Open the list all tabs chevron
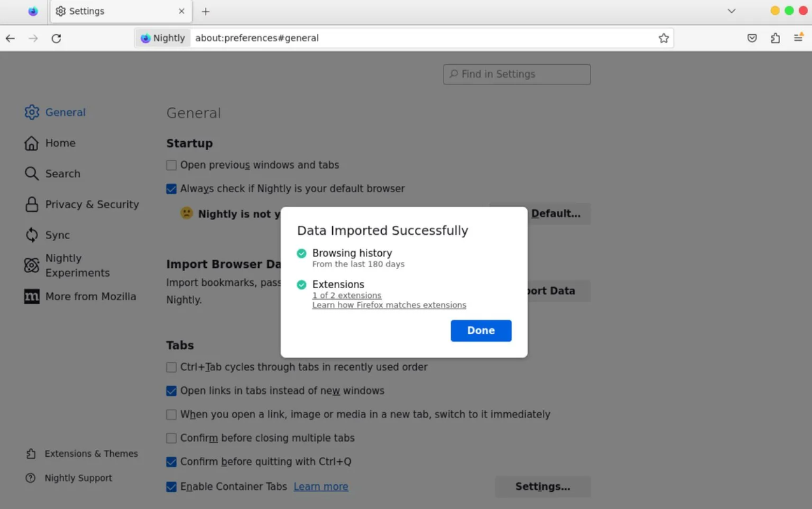Viewport: 812px width, 509px height. (731, 11)
